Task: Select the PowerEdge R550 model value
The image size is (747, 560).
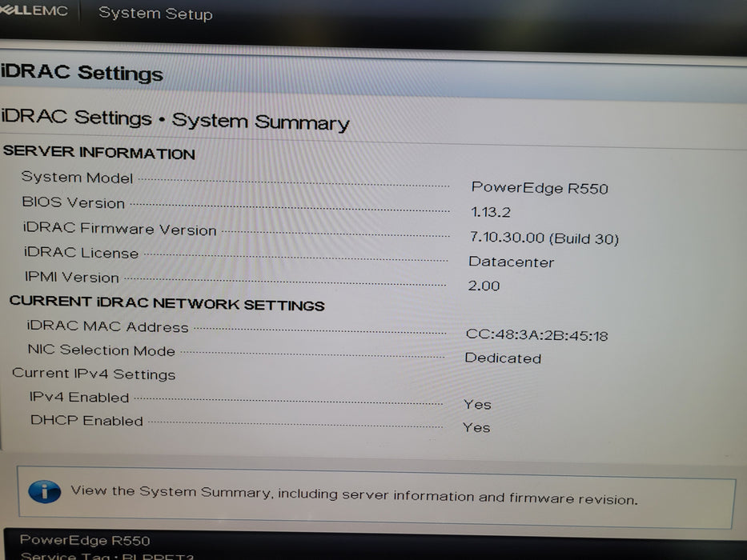Action: (540, 188)
